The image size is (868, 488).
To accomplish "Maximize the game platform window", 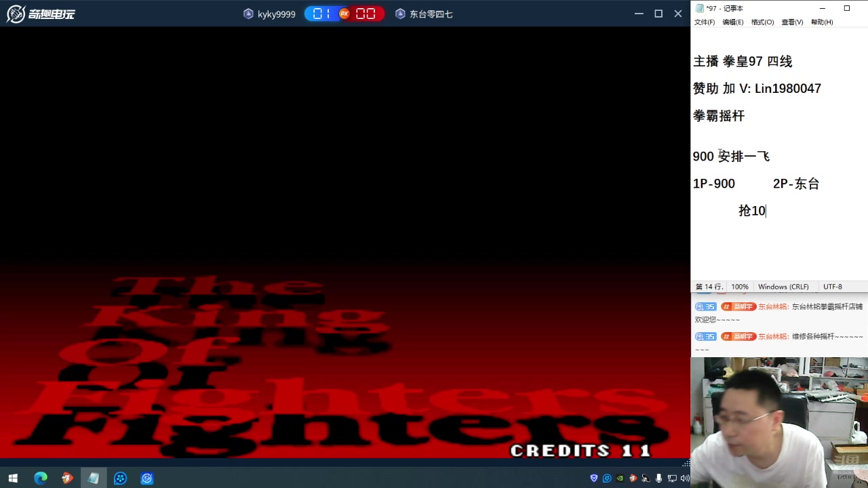I will (x=658, y=14).
